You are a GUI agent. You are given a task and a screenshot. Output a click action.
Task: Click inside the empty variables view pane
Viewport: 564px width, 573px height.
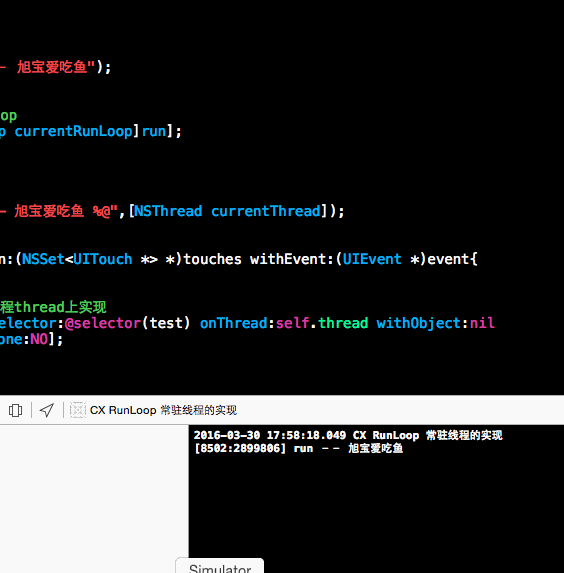94,499
